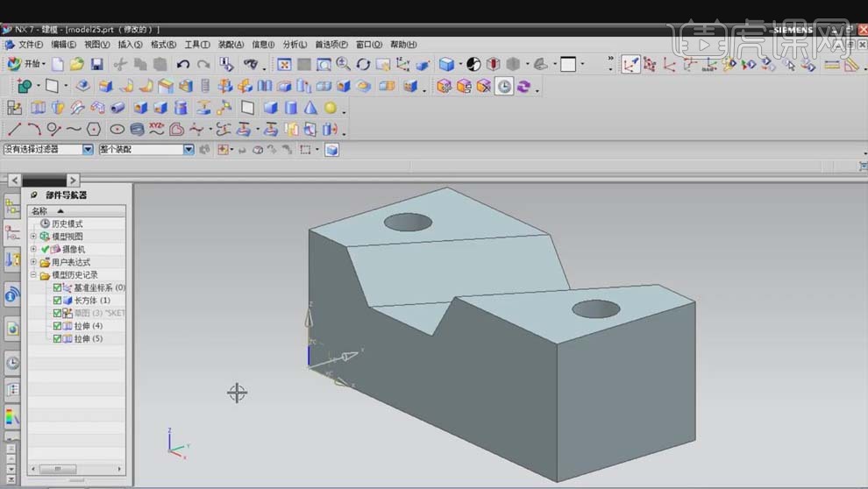Open the 分析(L) menu
The width and height of the screenshot is (868, 489).
295,45
